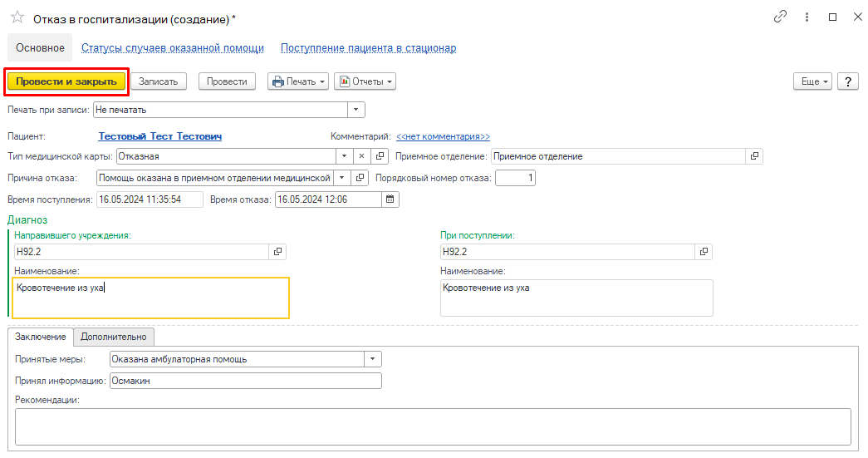
Task: Open Направившего учреждения diagnosis H92.2 record
Action: point(278,251)
